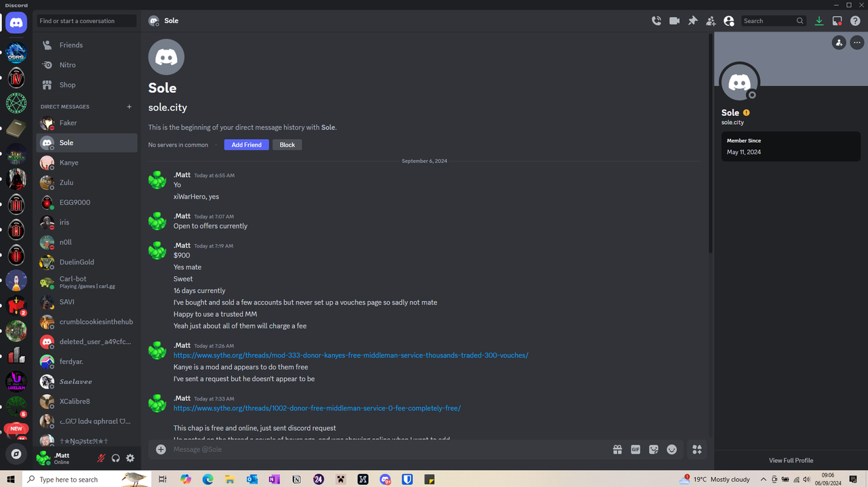This screenshot has width=868, height=487.
Task: Open direct message with crumblcookiesinthehub
Action: (x=87, y=322)
